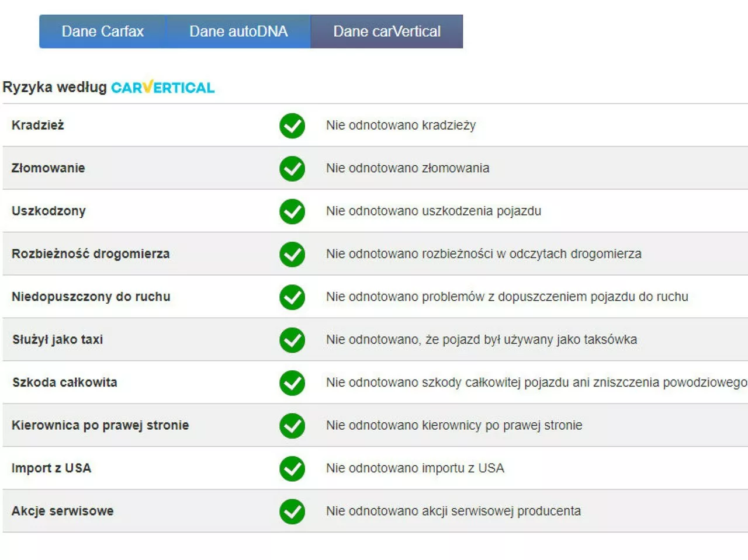This screenshot has height=560, width=748.
Task: Click the green check for Służył jako taxi
Action: [292, 340]
